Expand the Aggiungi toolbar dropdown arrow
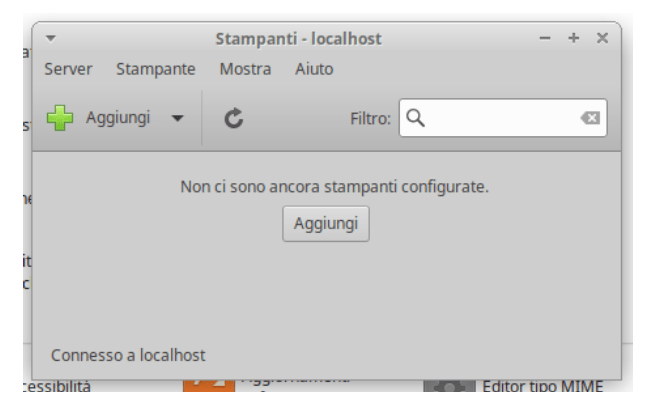This screenshot has width=657, height=416. 178,118
